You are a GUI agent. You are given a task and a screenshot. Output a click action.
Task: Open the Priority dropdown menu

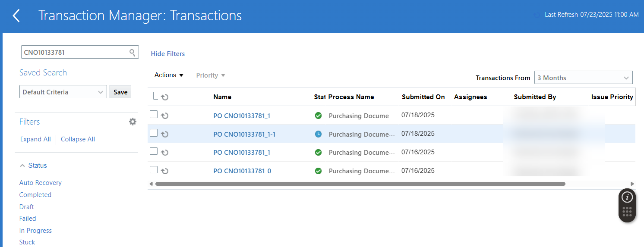pos(211,75)
